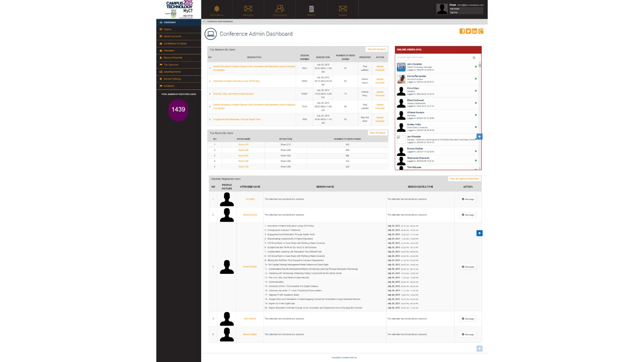This screenshot has height=362, width=644.
Task: Click Chris Main in online users
Action: coord(413,88)
